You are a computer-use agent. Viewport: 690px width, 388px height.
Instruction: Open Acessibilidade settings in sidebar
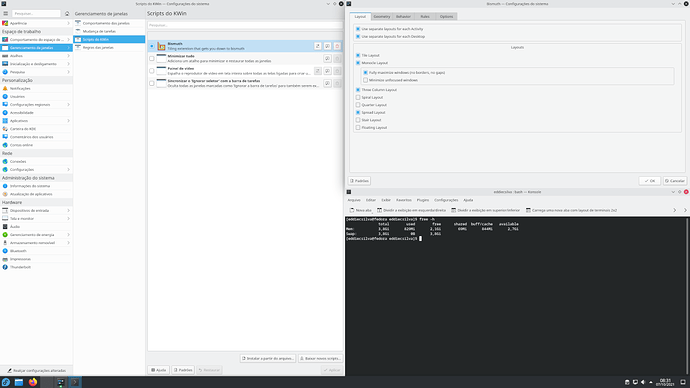36,113
